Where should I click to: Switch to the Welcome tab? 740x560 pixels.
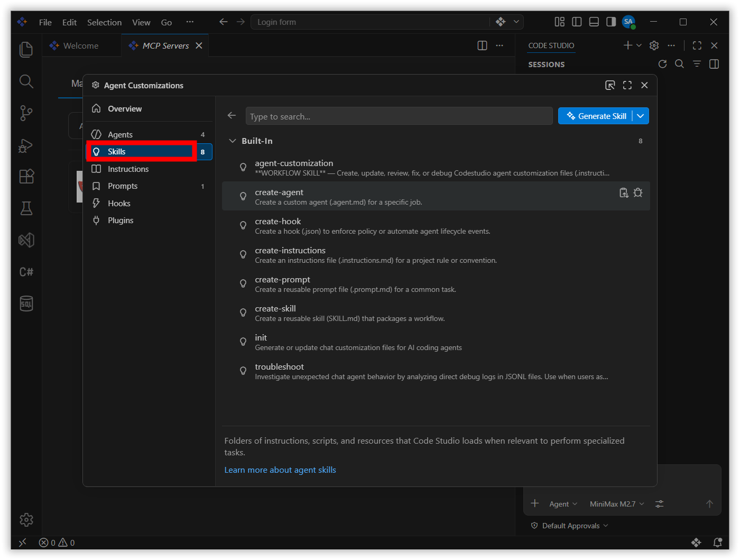(x=81, y=45)
